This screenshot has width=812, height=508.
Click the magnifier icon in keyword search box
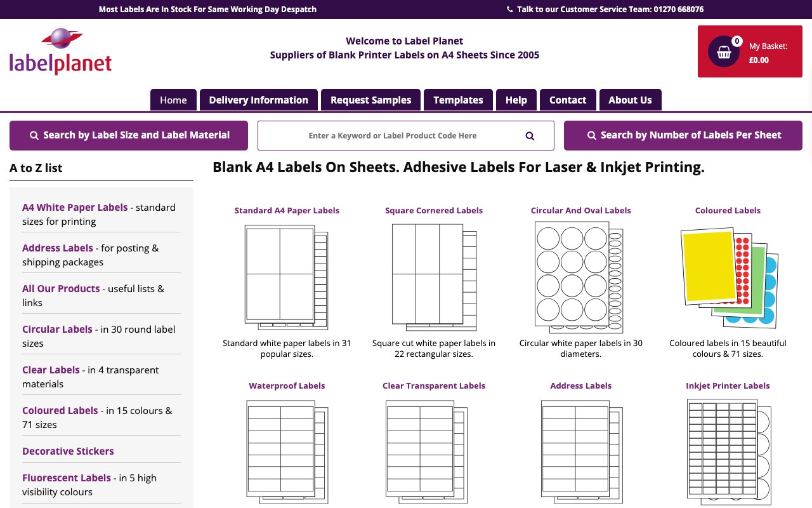click(530, 136)
